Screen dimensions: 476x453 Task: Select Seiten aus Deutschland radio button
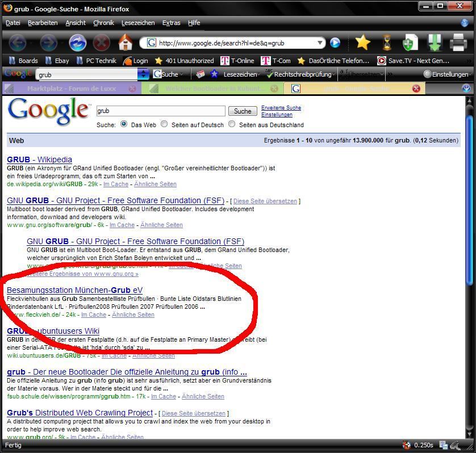click(x=232, y=124)
